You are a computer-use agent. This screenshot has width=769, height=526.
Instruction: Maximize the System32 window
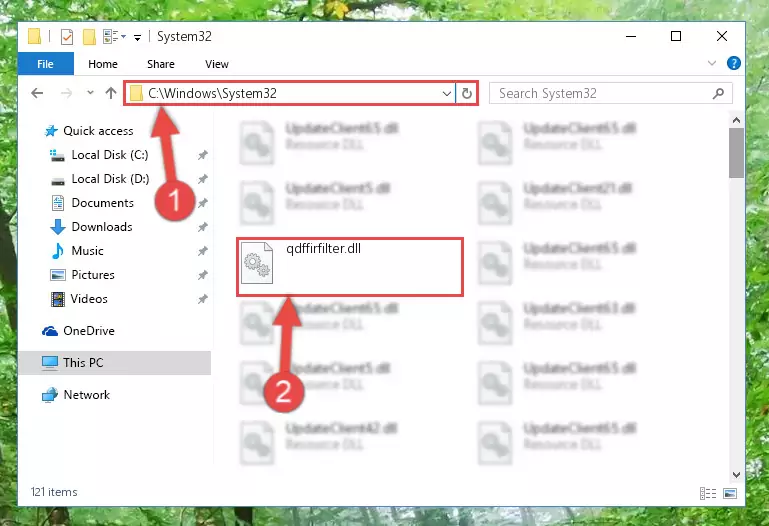coord(676,36)
